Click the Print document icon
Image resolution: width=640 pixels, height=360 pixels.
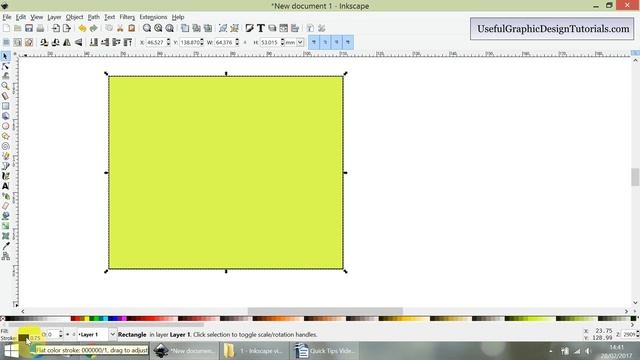click(40, 28)
